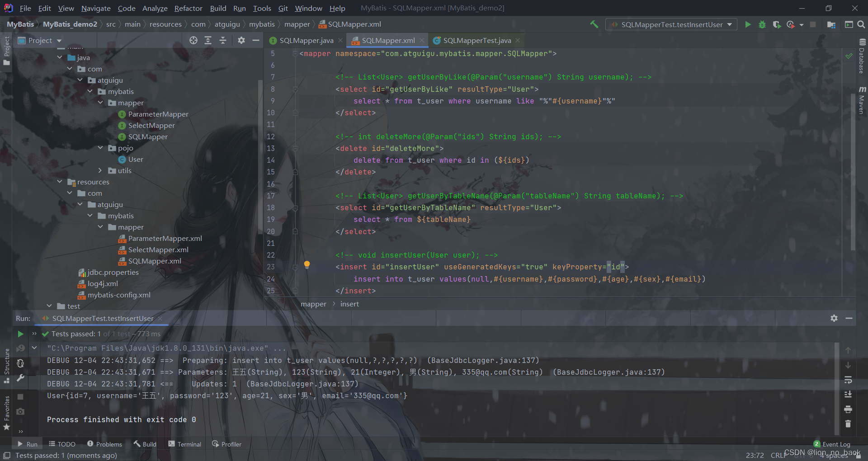Click the Search Everywhere magnifier icon
This screenshot has width=868, height=461.
pos(861,24)
